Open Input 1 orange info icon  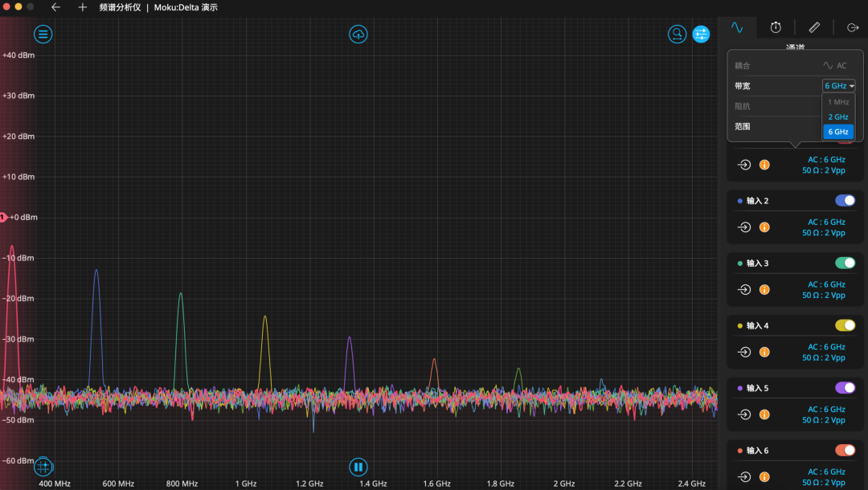pyautogui.click(x=764, y=165)
